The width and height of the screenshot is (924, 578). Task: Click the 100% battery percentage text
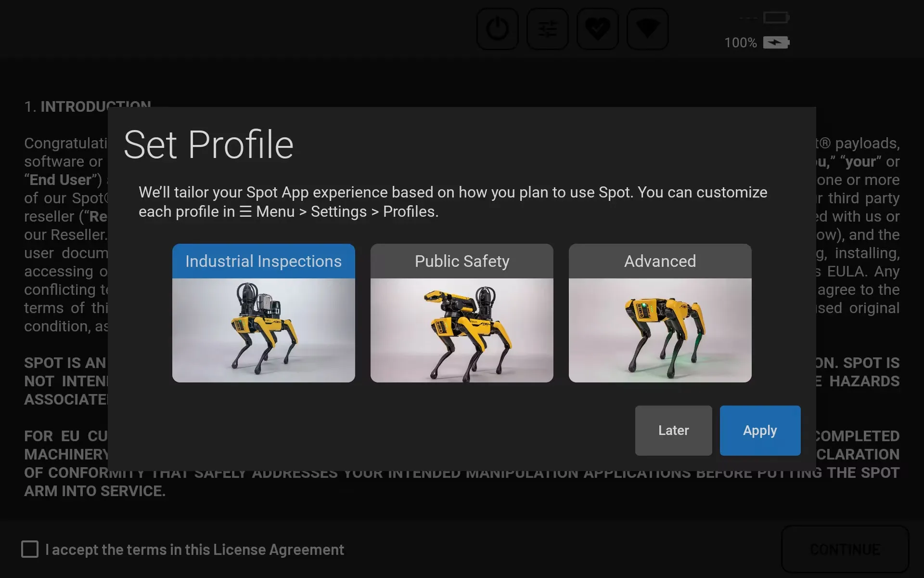click(x=741, y=43)
